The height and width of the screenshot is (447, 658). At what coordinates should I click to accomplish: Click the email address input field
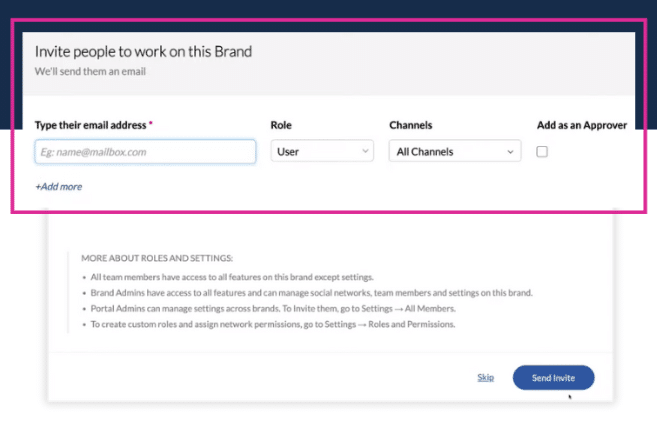[x=145, y=152]
